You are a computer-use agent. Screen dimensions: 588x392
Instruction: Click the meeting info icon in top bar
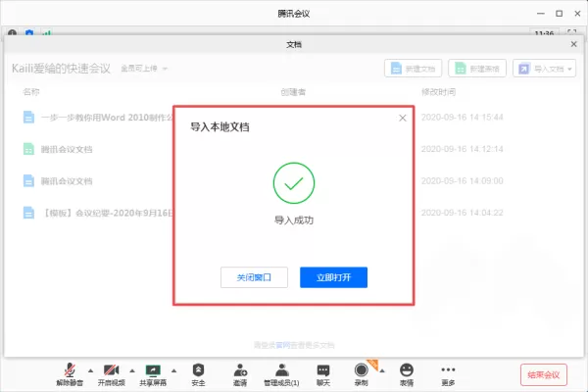[12, 33]
